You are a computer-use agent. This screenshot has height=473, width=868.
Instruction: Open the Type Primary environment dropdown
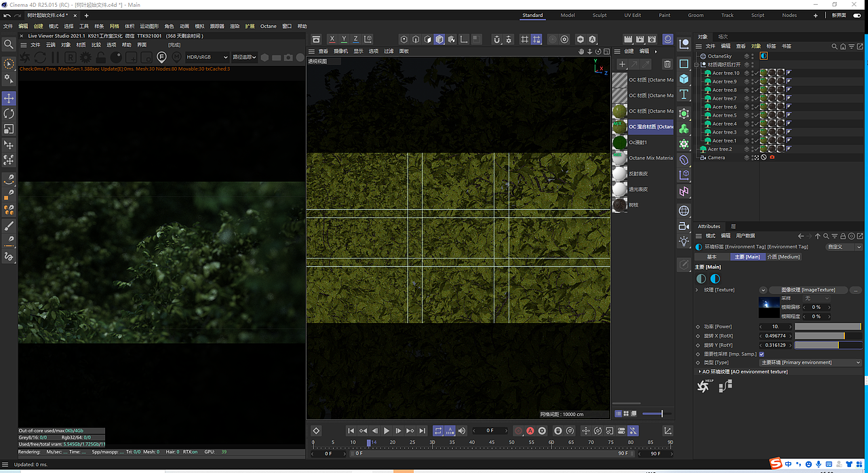click(x=810, y=362)
